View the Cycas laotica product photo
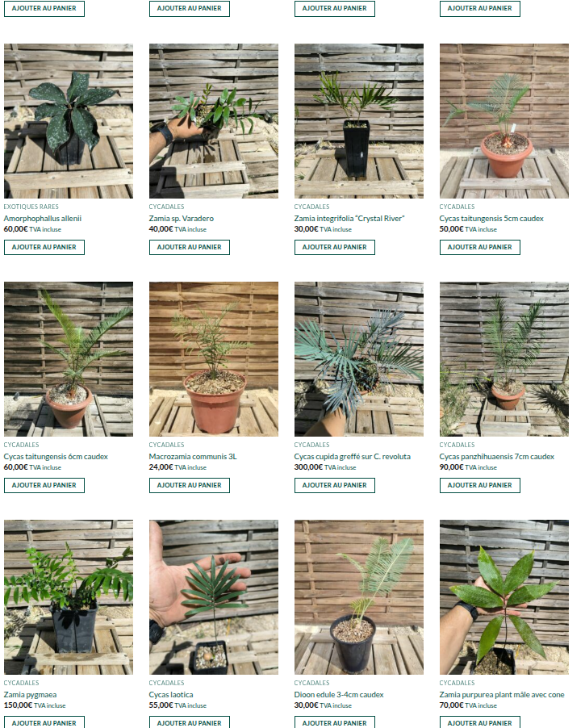 214,597
